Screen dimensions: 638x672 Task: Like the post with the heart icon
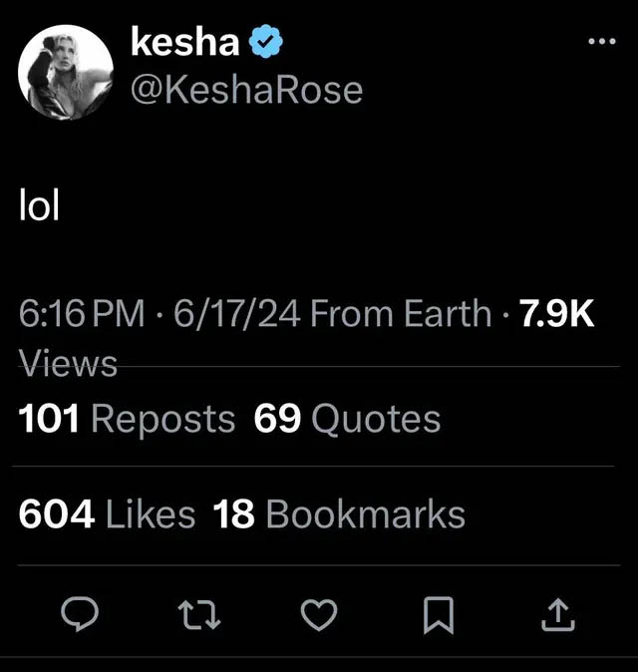click(319, 615)
